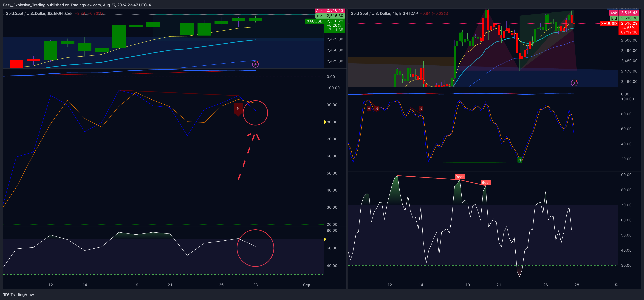644x300 pixels.
Task: Click the 2,480.00 price on the 4h scale
Action: [629, 61]
